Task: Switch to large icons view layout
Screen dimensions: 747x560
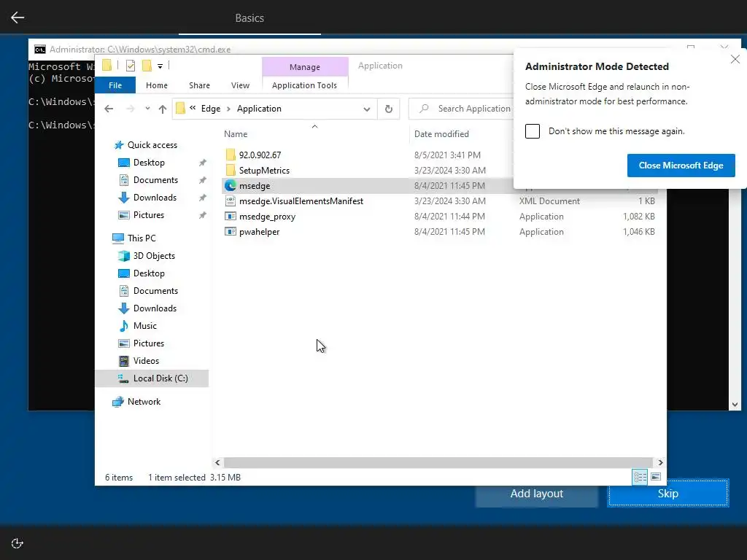Action: coord(656,477)
